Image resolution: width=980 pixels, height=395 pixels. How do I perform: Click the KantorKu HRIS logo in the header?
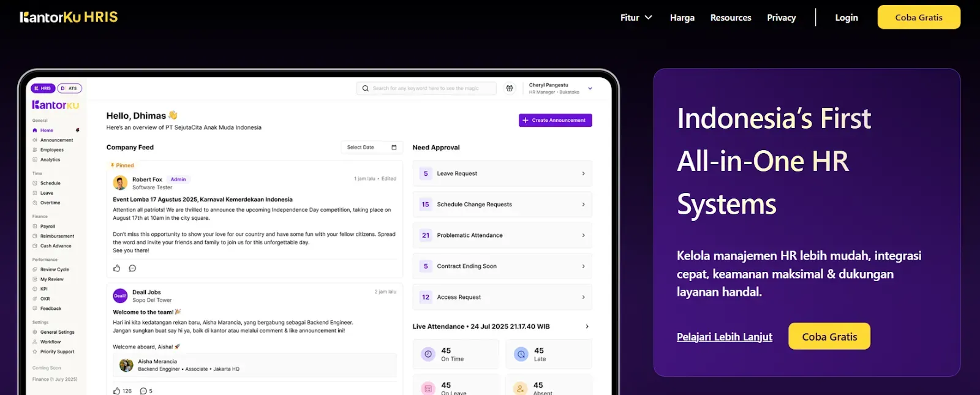pos(69,17)
